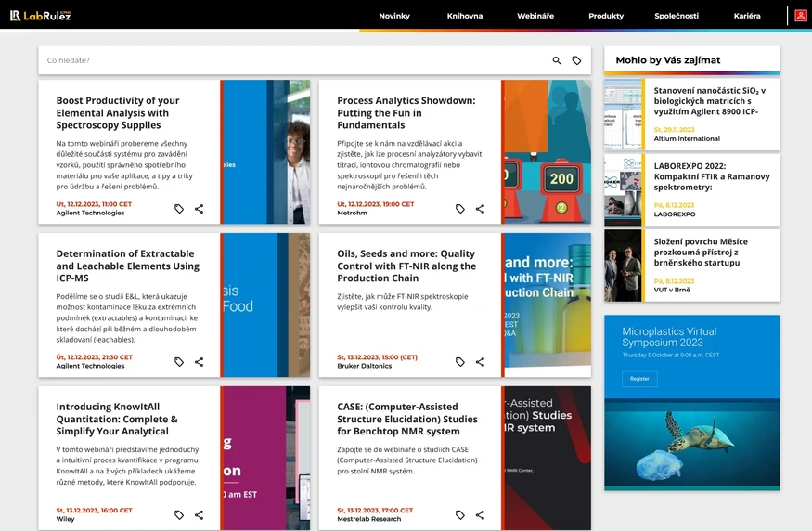
Task: Click the 'Mestrelab Research' company name
Action: click(x=368, y=519)
